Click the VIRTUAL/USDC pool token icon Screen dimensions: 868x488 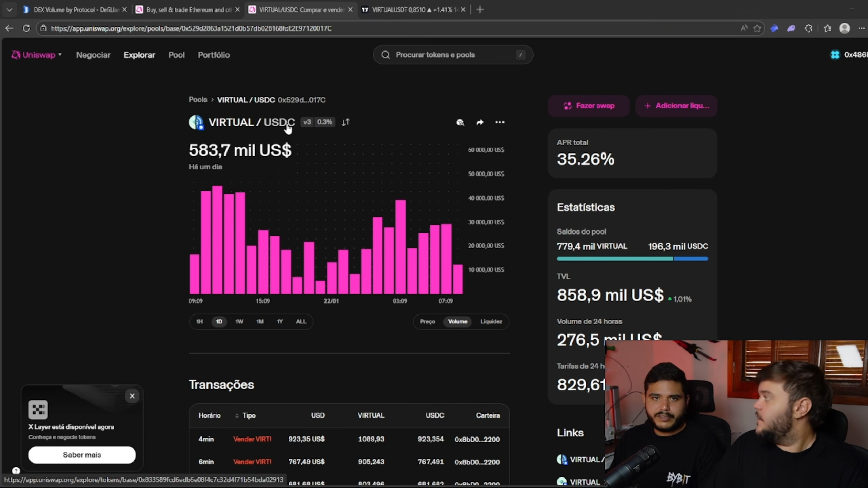(196, 122)
